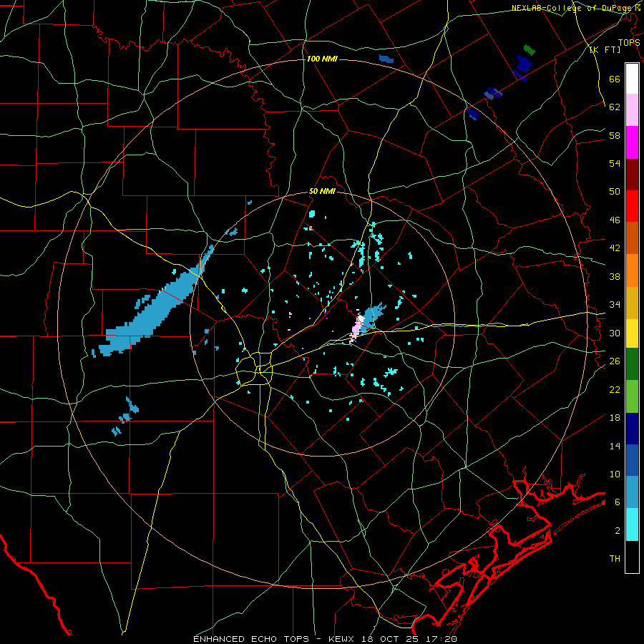644x644 pixels.
Task: Click the "42" legend label
Action: coord(615,248)
